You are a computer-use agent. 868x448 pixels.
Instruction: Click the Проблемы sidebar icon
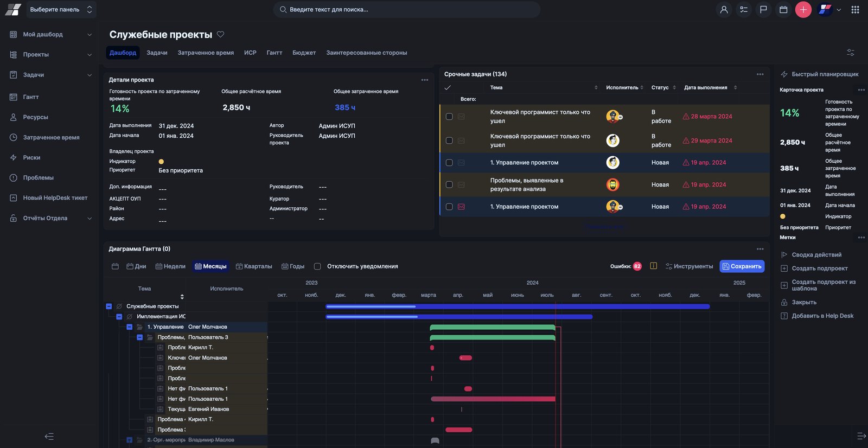14,178
